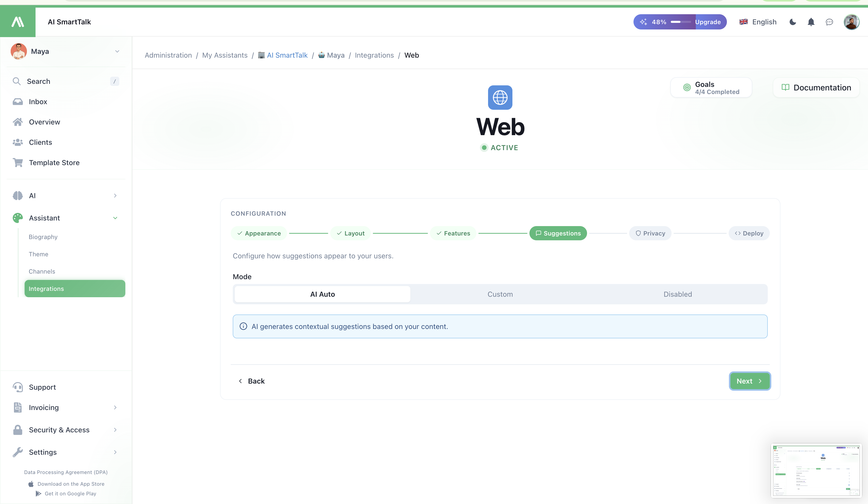This screenshot has height=504, width=868.
Task: Go to Deploy configuration step
Action: point(749,233)
